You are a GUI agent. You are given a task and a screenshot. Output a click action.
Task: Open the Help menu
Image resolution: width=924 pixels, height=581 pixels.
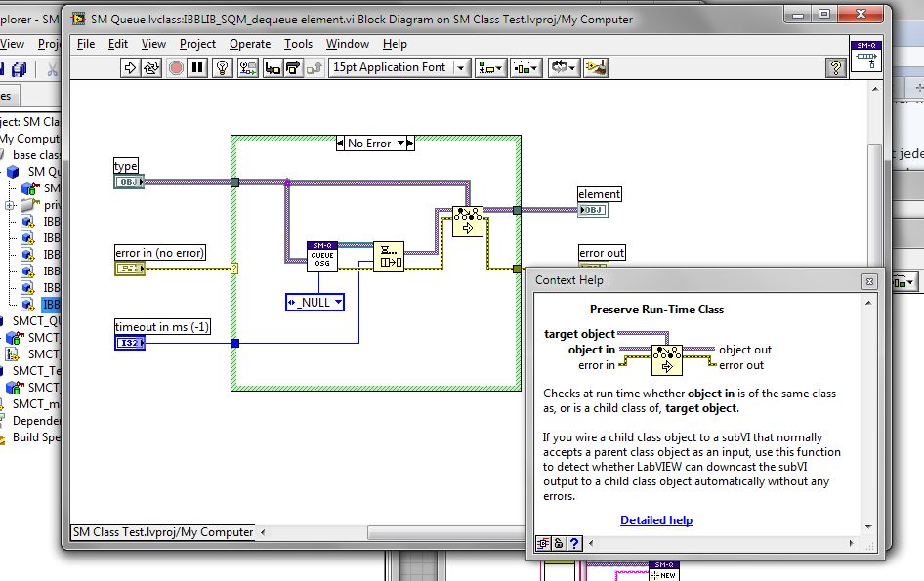(395, 44)
